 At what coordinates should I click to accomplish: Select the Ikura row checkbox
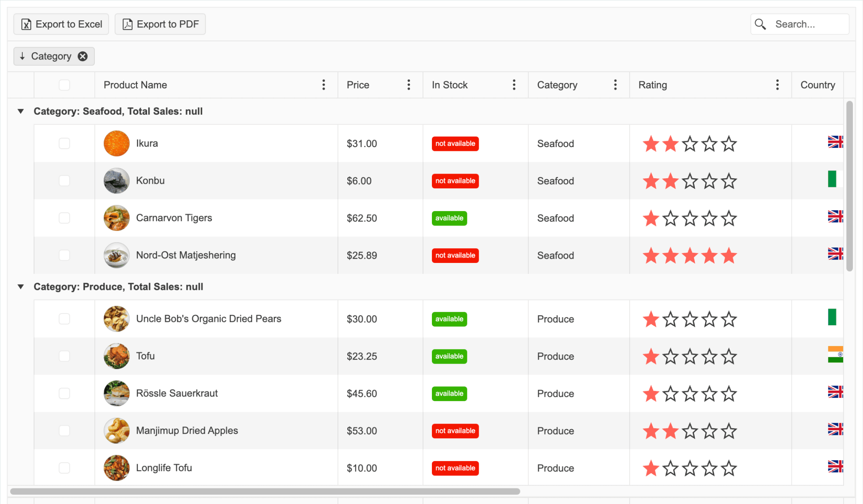(x=64, y=143)
